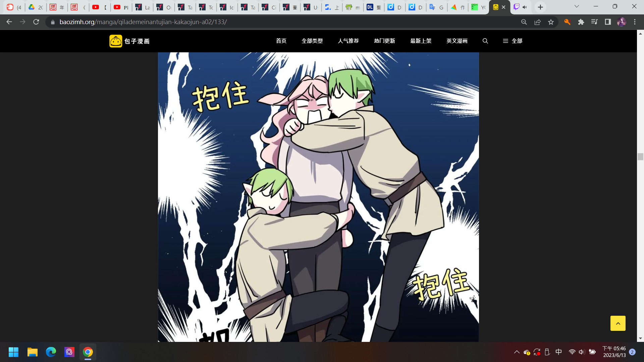Open File Explorer from taskbar
Image resolution: width=644 pixels, height=362 pixels.
click(x=32, y=352)
